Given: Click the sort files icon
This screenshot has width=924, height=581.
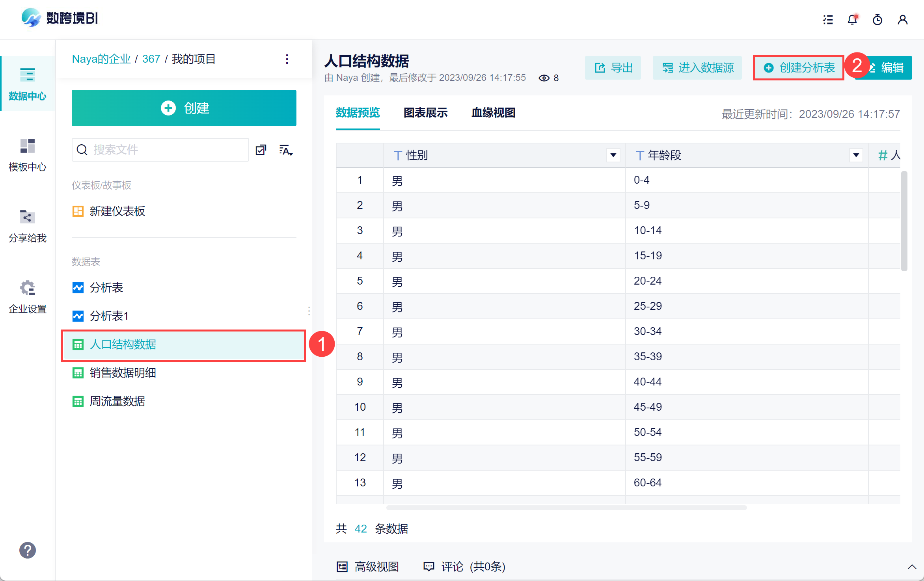Looking at the screenshot, I should 286,150.
